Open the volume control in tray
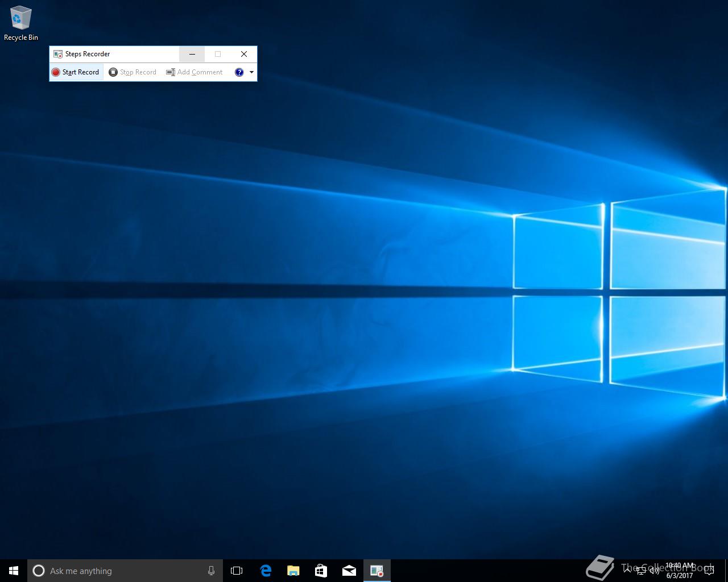This screenshot has height=582, width=728. pos(655,571)
